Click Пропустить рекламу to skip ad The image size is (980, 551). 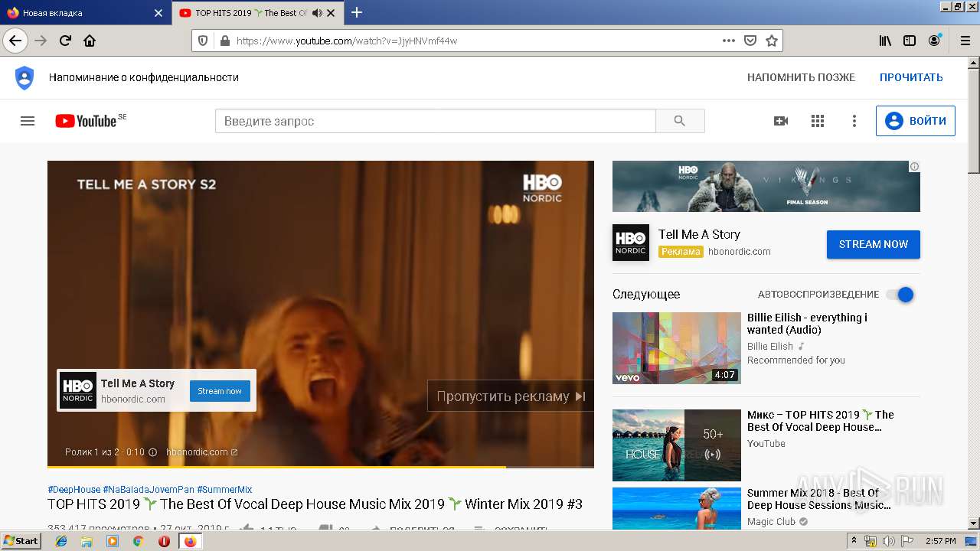(511, 396)
